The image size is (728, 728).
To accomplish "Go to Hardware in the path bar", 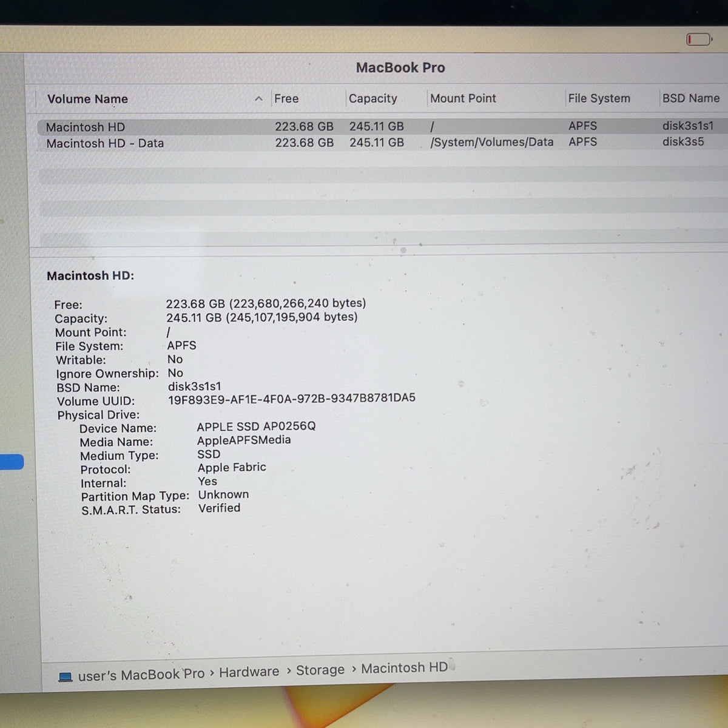I will point(249,672).
